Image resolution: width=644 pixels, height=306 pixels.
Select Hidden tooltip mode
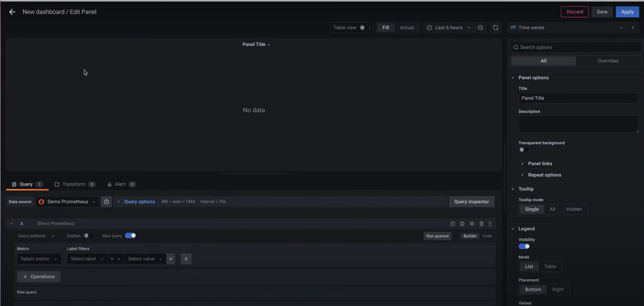pyautogui.click(x=574, y=209)
